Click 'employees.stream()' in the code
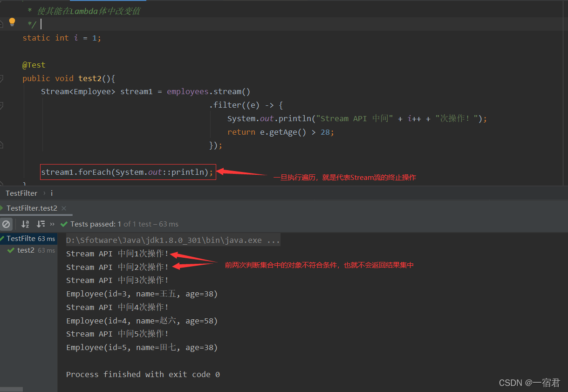Viewport: 568px width, 392px height. pos(209,91)
